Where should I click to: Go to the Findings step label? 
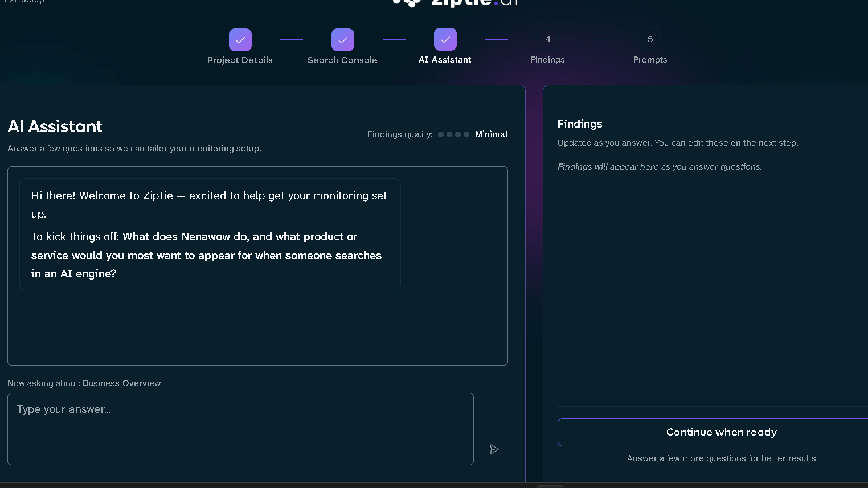(547, 59)
